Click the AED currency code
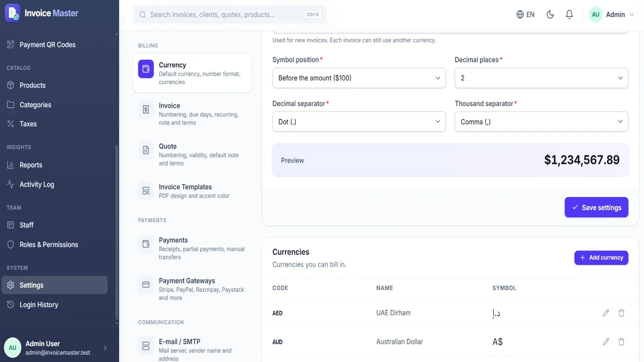 [x=277, y=313]
